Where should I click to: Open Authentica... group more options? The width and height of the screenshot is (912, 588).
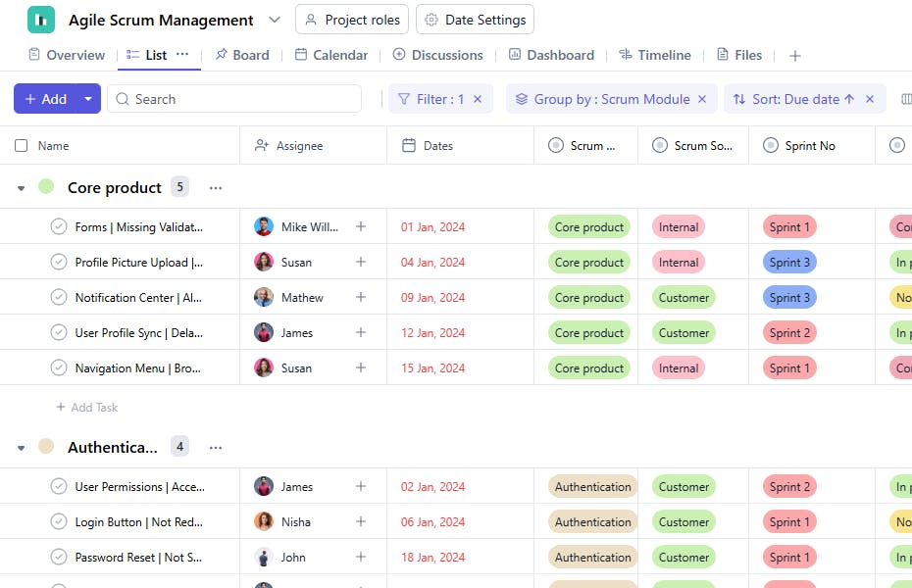click(216, 448)
